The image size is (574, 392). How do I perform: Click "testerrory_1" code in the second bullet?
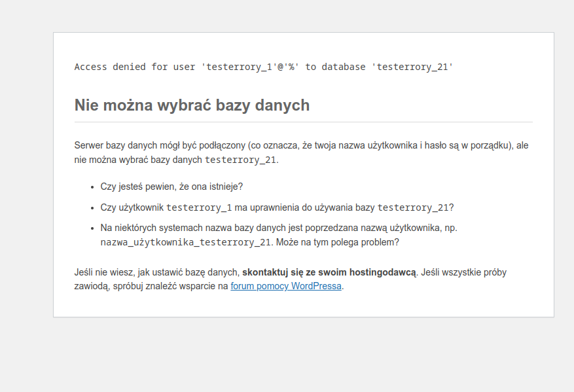click(199, 208)
